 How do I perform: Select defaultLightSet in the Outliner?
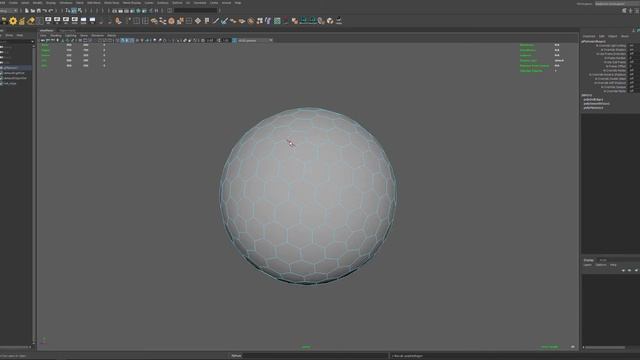pyautogui.click(x=14, y=73)
